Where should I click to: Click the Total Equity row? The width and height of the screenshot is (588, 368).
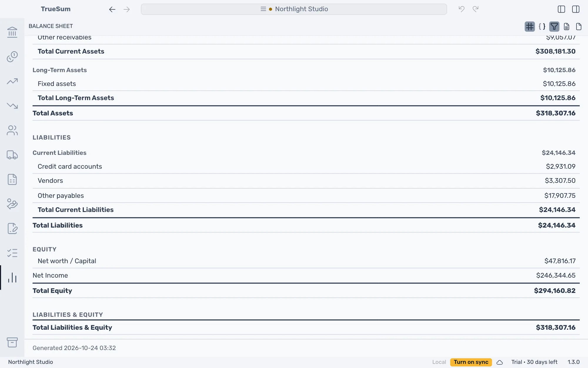(x=306, y=291)
